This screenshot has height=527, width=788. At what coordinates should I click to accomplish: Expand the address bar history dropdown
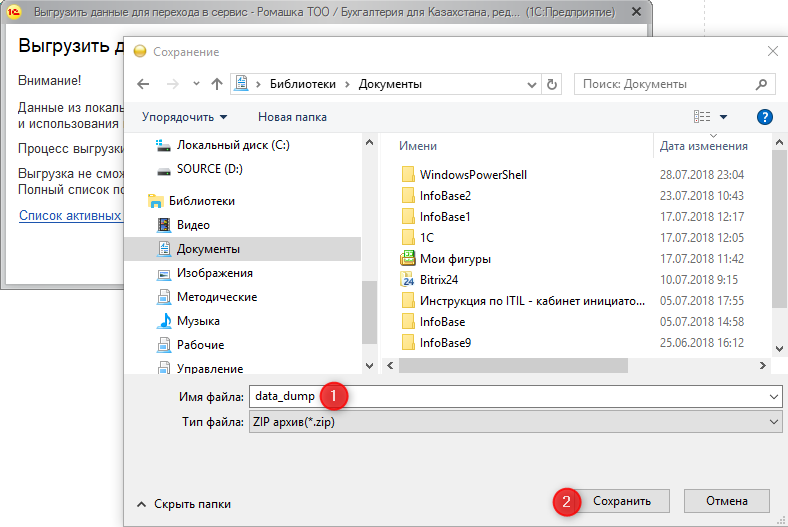(x=532, y=84)
